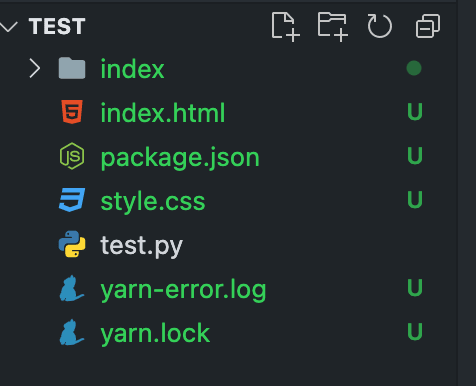This screenshot has height=386, width=476.
Task: Click the Node.js icon beside package.json
Action: tap(72, 156)
